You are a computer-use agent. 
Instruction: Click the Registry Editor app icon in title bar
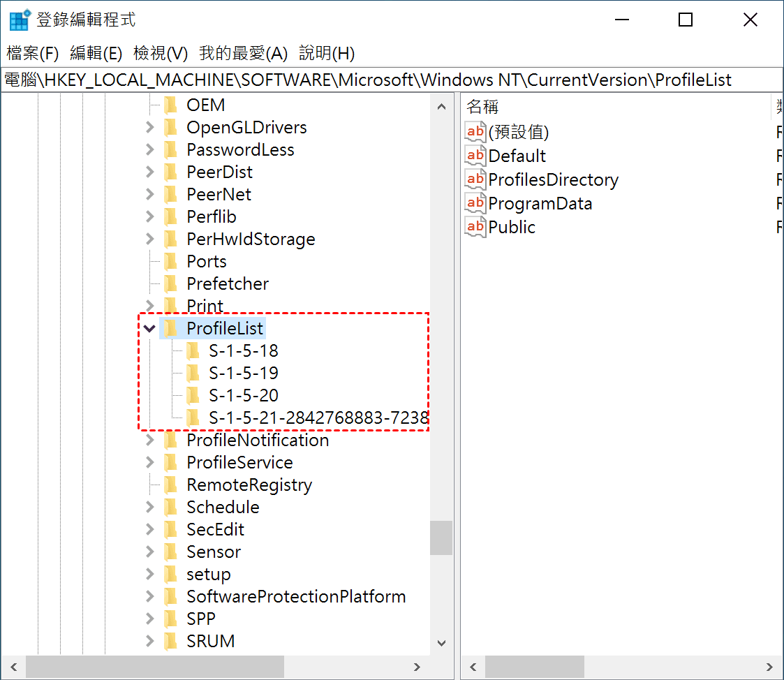coord(20,20)
